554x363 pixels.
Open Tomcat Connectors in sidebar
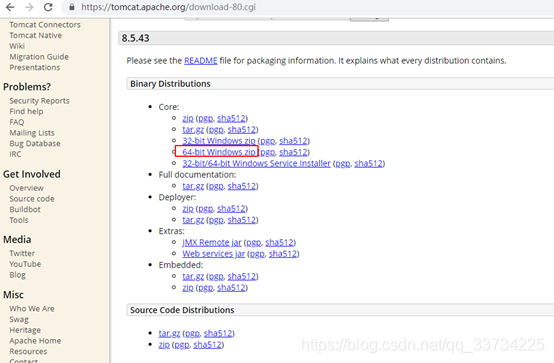pyautogui.click(x=45, y=25)
